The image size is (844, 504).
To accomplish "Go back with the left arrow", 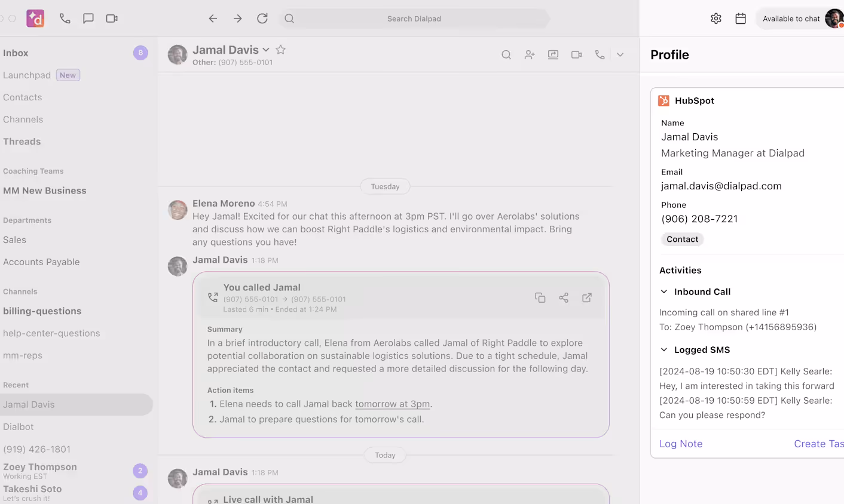I will [213, 19].
